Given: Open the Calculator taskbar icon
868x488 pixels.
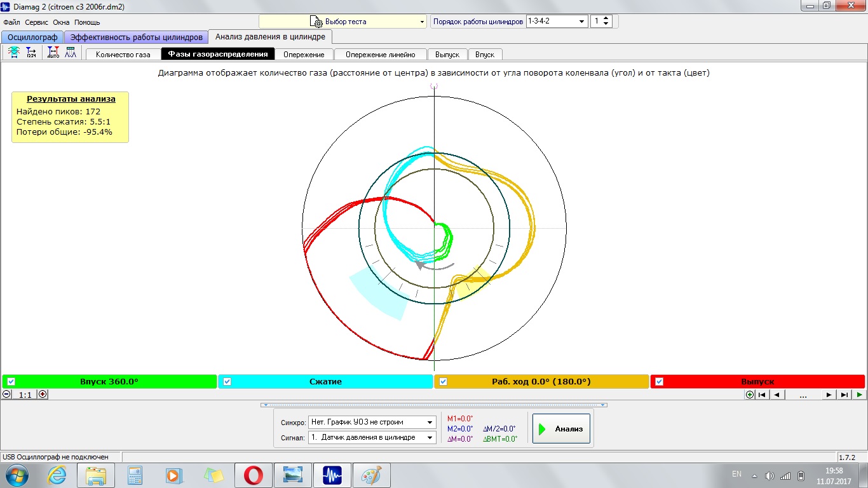Looking at the screenshot, I should [x=134, y=475].
